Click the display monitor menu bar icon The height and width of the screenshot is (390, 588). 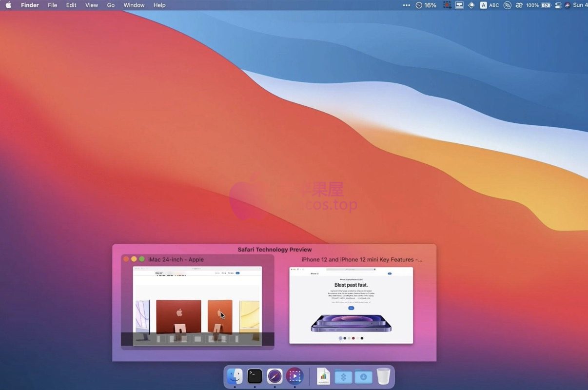point(459,5)
